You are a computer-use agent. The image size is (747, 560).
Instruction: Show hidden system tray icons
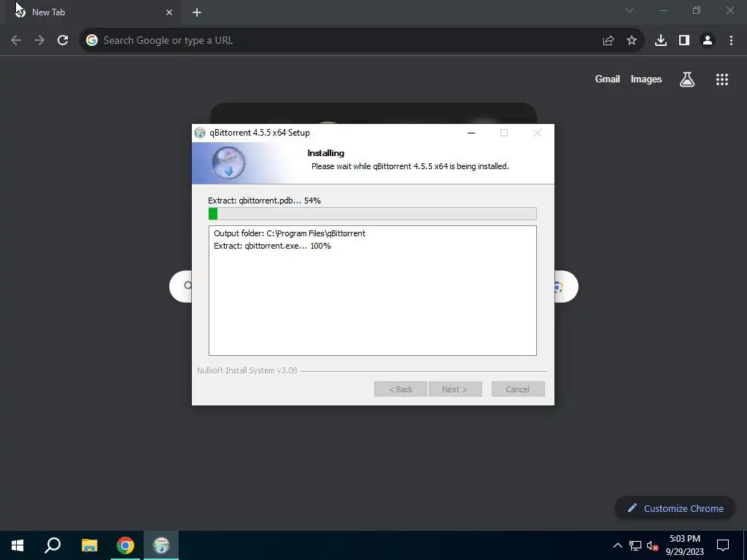point(617,545)
